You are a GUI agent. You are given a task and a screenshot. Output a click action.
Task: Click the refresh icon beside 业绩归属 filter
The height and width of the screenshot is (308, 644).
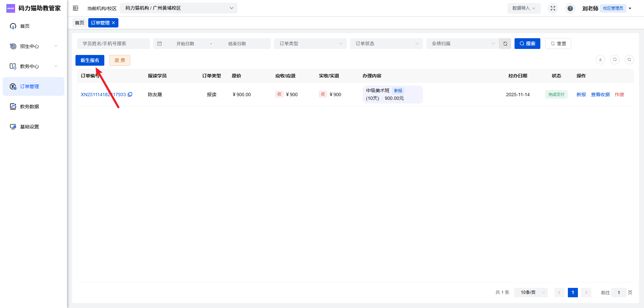tap(505, 44)
